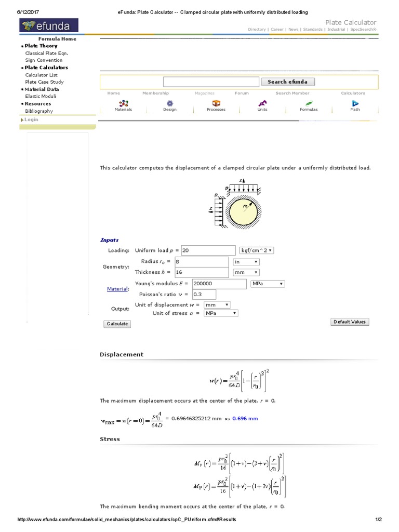This screenshot has height=532, width=399.
Task: Open the Search Member menu item
Action: pyautogui.click(x=292, y=94)
